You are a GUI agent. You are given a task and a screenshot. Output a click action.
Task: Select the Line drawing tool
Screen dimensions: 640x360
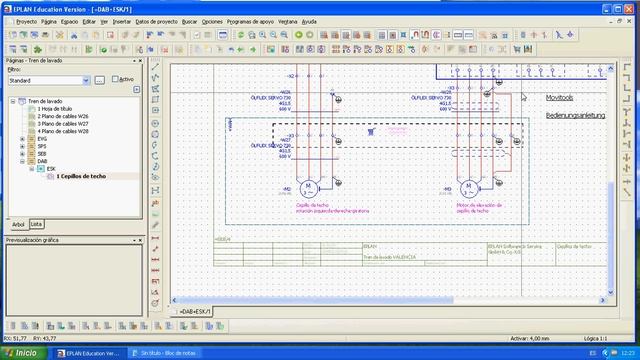pyautogui.click(x=156, y=67)
